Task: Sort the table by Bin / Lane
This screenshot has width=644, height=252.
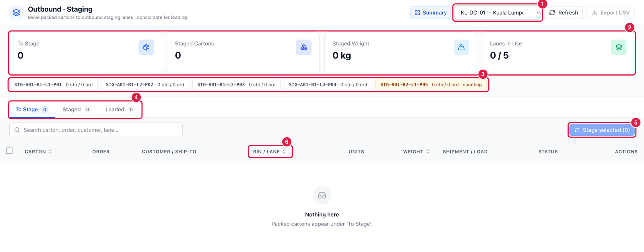Action: pyautogui.click(x=270, y=152)
